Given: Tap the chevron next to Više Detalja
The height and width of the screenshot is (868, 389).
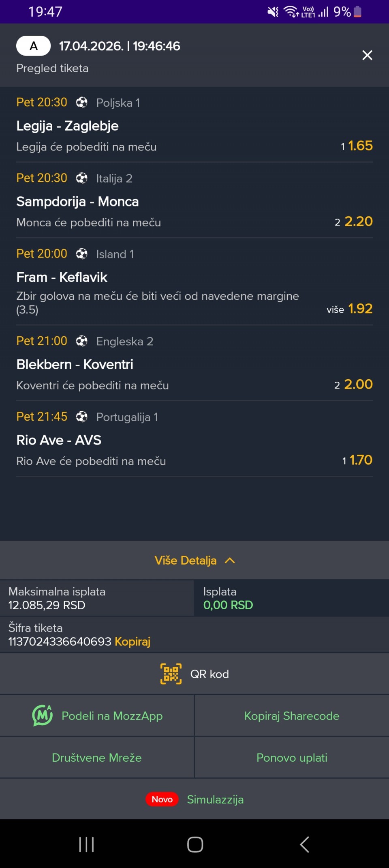Looking at the screenshot, I should 230,561.
